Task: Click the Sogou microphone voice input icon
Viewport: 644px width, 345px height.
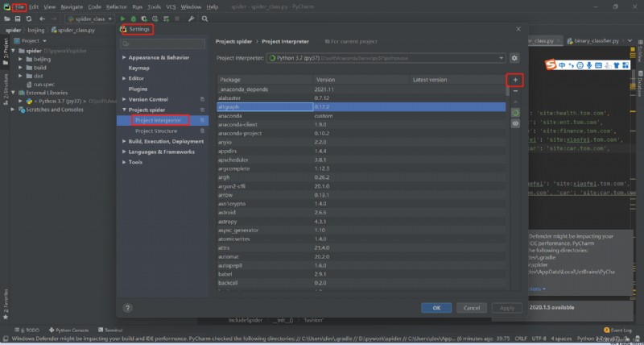Action: [x=589, y=65]
